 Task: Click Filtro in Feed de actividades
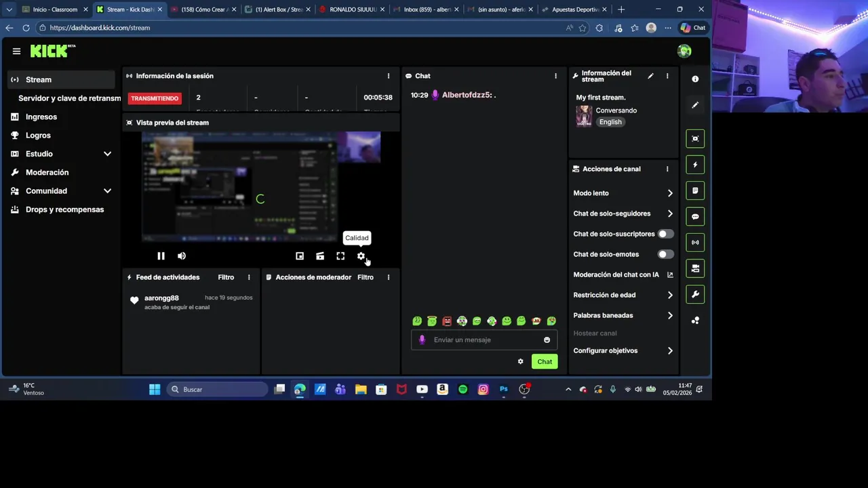point(226,277)
